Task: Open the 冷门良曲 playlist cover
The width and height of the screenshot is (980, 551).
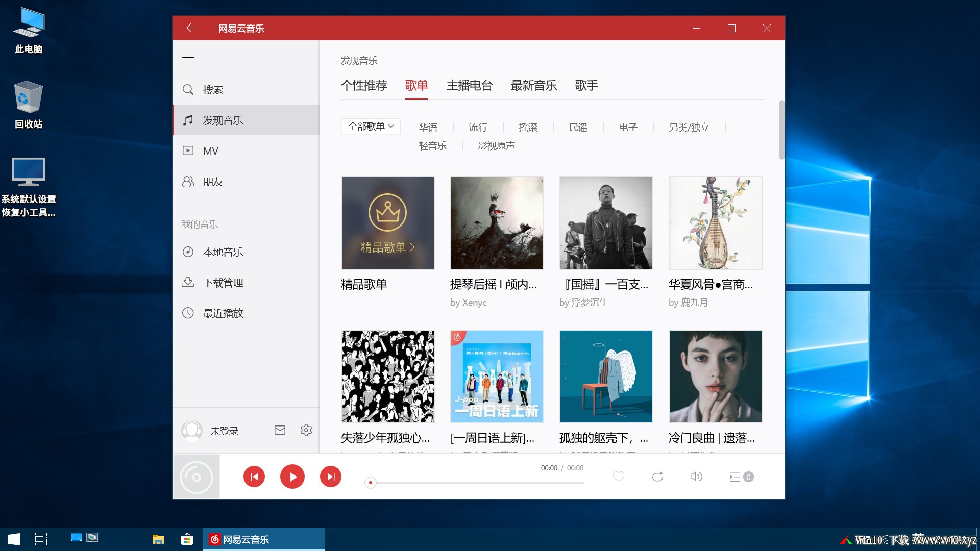Action: tap(716, 377)
